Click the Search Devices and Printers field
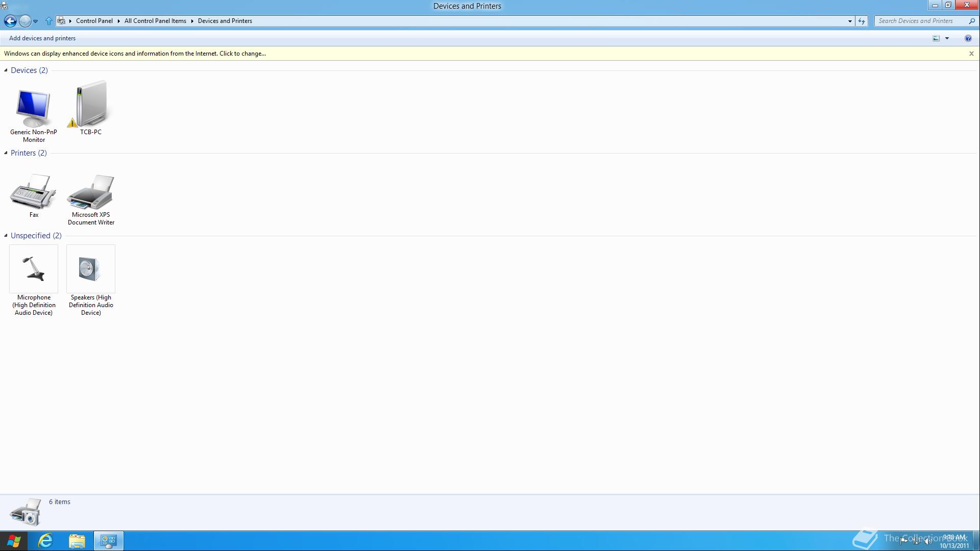 (919, 21)
